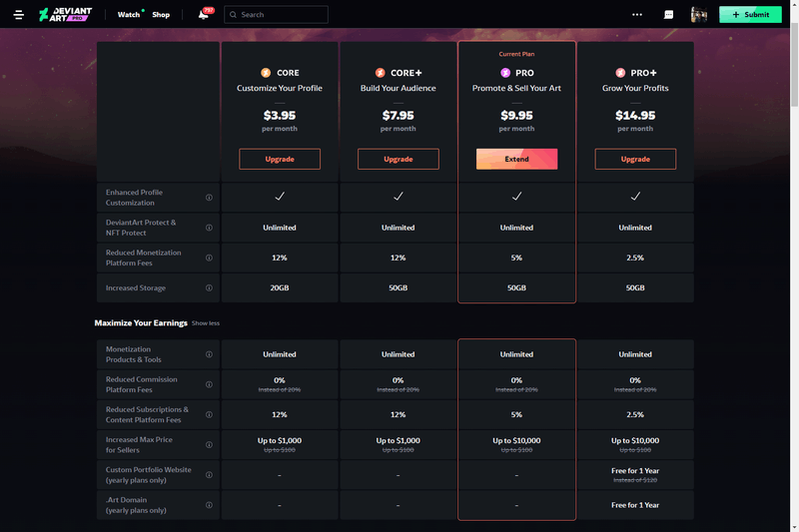Image resolution: width=799 pixels, height=532 pixels.
Task: Open the notifications bell
Action: (204, 15)
